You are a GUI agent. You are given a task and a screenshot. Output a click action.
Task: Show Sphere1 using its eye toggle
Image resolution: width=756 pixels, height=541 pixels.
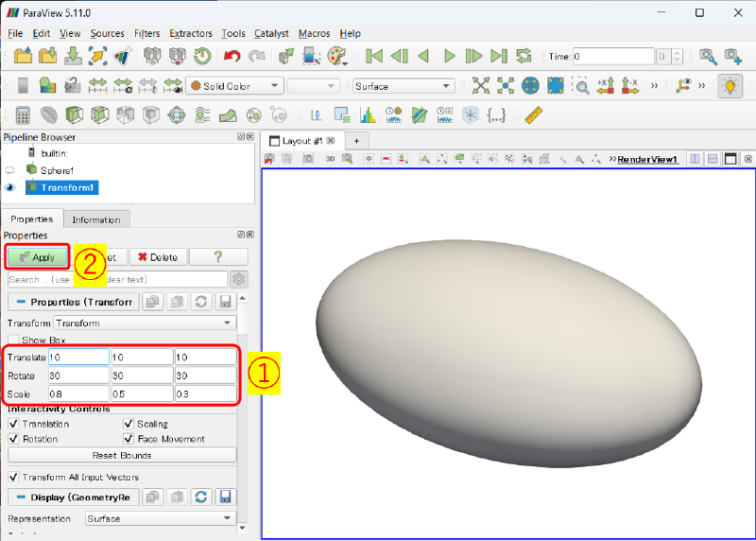10,170
